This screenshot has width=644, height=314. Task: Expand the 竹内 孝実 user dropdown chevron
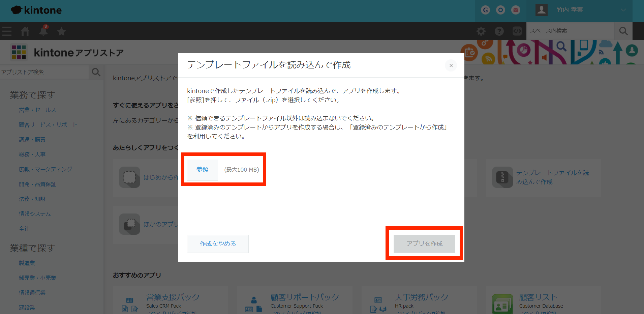click(x=623, y=10)
